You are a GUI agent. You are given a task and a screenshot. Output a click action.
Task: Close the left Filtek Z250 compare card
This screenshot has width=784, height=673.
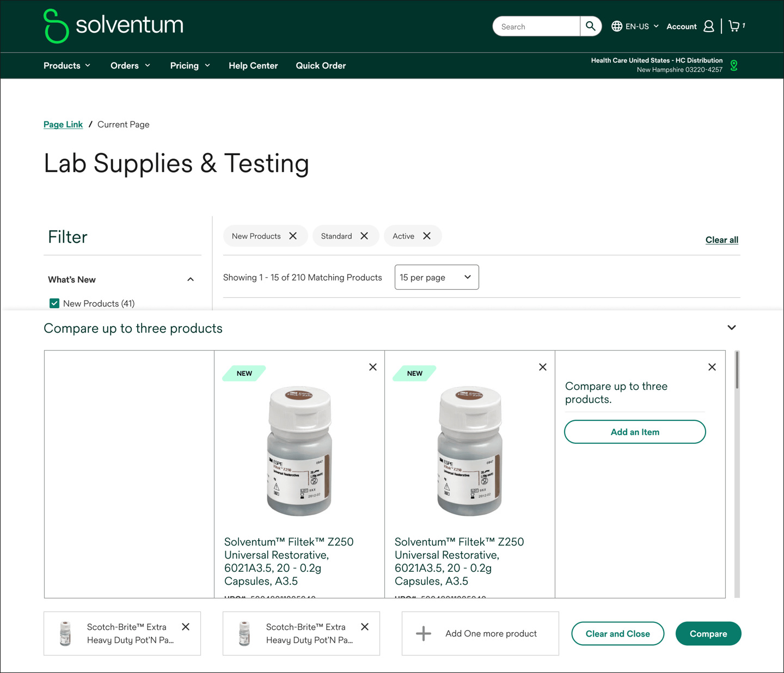pos(373,367)
